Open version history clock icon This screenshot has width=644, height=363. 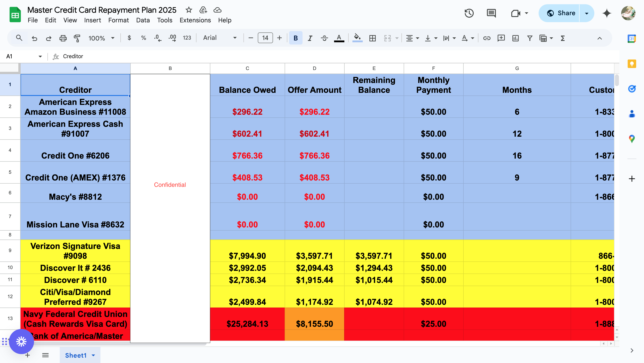coord(469,13)
